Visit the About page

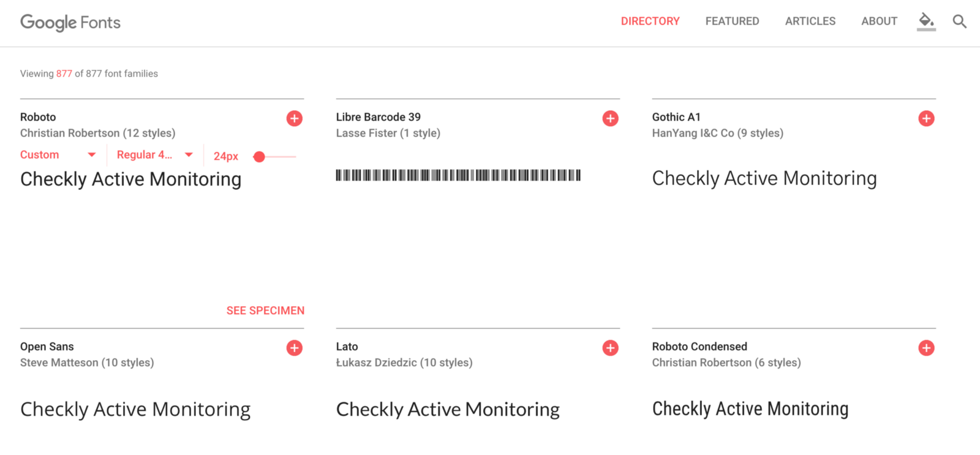coord(879,21)
